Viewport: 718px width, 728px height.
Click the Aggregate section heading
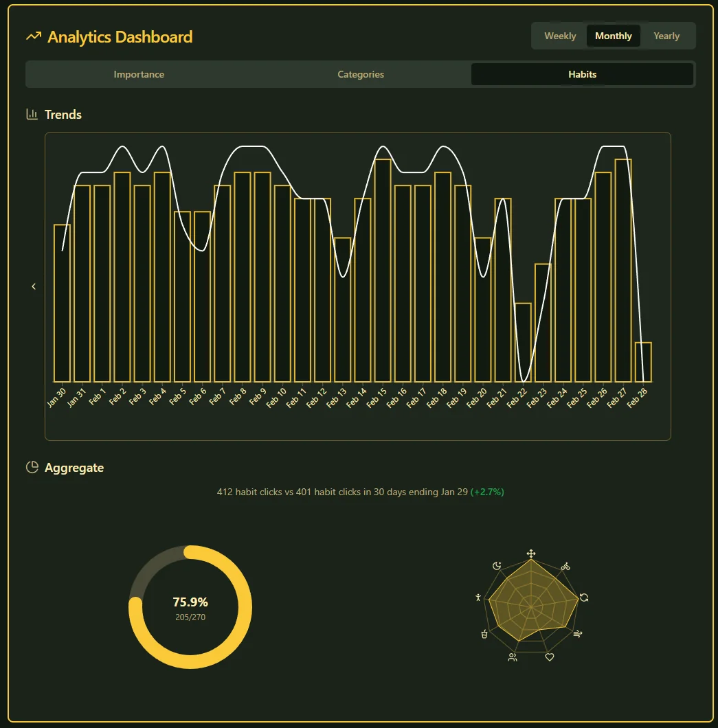(74, 468)
